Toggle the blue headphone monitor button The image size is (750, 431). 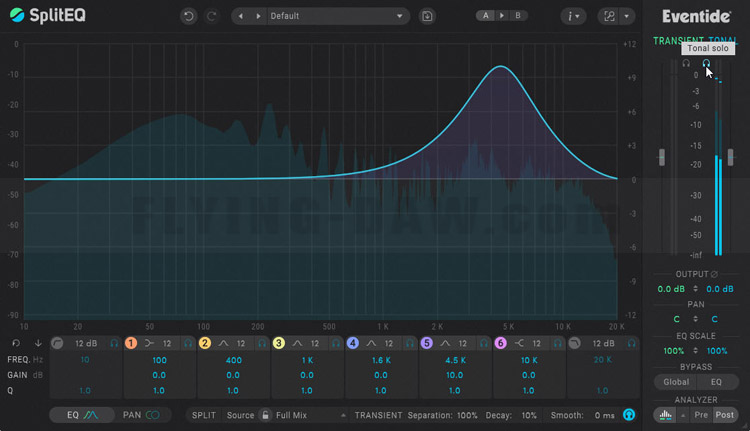[x=629, y=415]
